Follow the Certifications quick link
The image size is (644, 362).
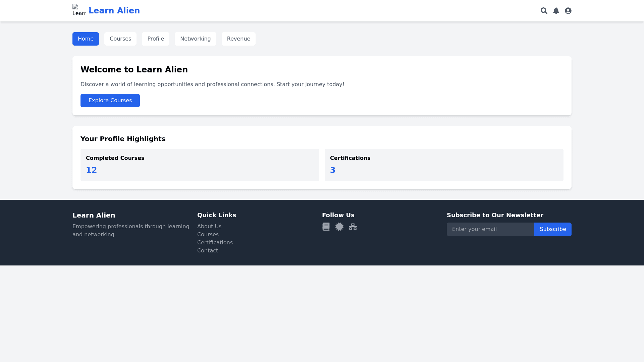(215, 243)
